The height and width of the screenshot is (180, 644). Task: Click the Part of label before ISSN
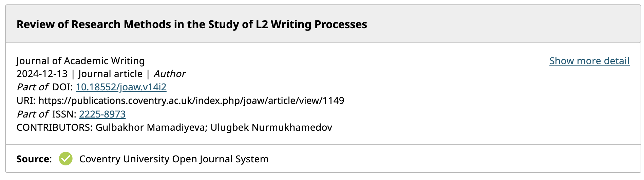coord(33,114)
